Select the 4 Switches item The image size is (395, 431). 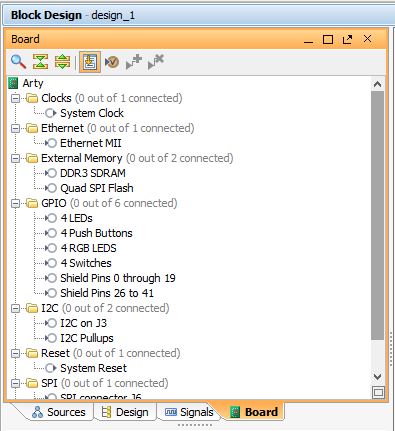[86, 263]
